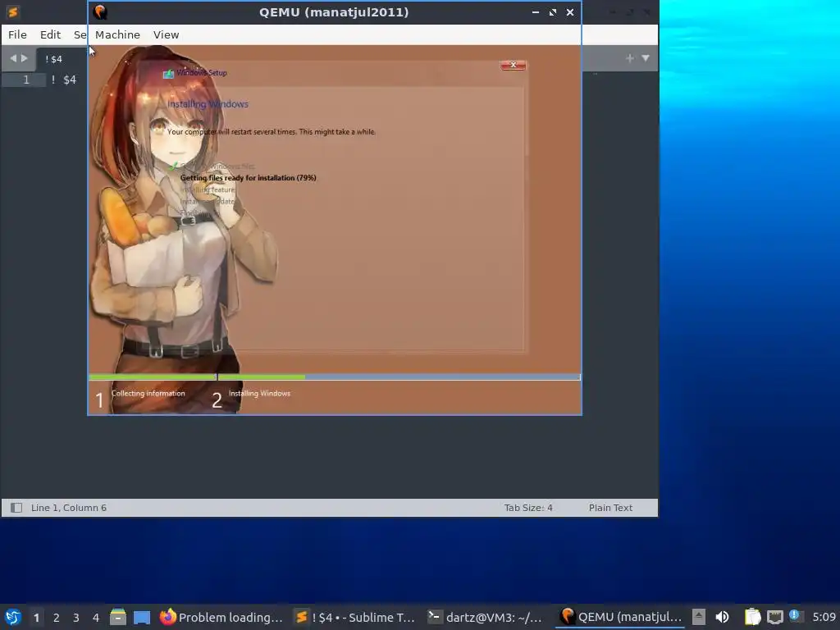Switch to Firefox "Problem loading" taskbar entry
Screen dimensions: 840x630
click(x=221, y=617)
